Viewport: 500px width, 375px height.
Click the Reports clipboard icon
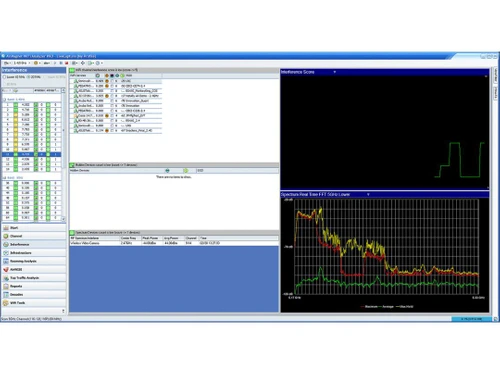(x=6, y=286)
